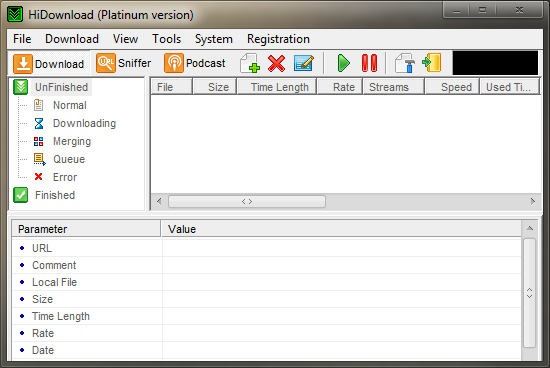Pause download with red pause icon
Image resolution: width=550 pixels, height=368 pixels.
click(369, 63)
